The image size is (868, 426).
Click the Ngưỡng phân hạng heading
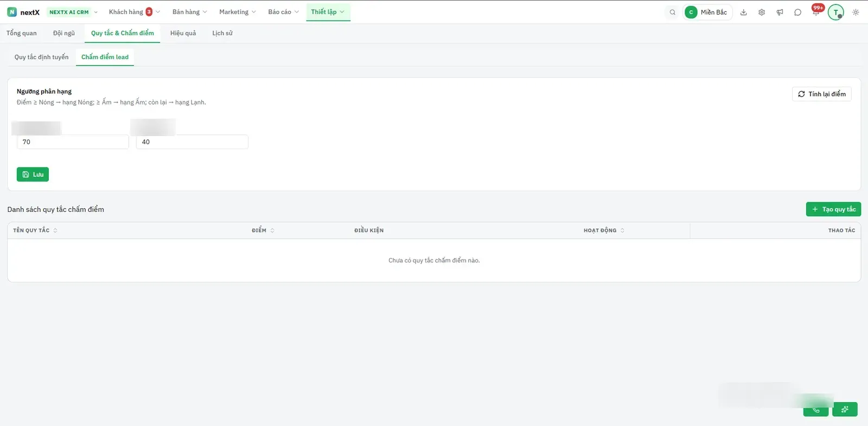(44, 92)
